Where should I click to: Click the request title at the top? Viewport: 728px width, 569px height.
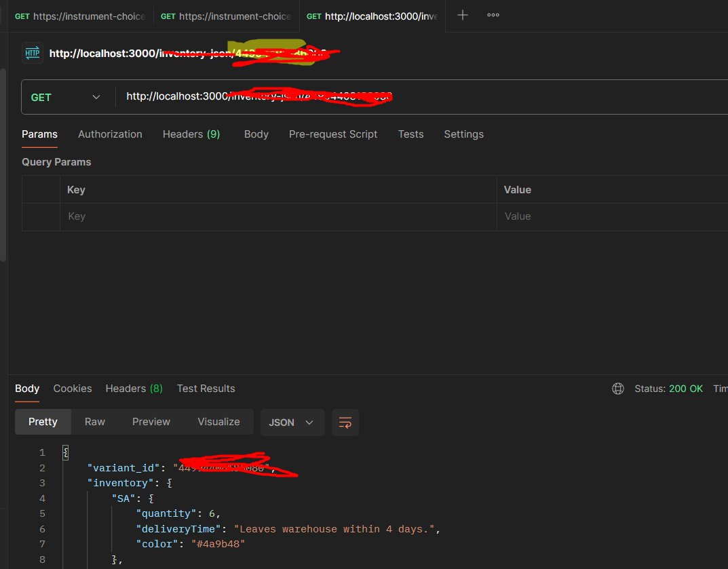pyautogui.click(x=188, y=54)
